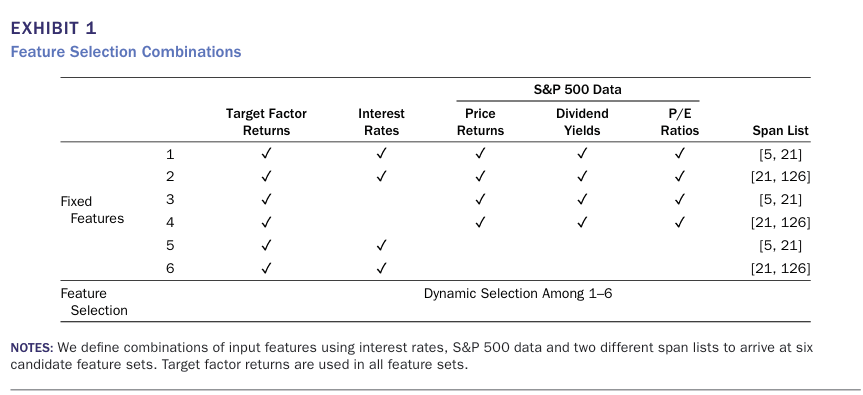
Task: Click row 5 Target Factor Returns checkmark
Action: (x=266, y=245)
